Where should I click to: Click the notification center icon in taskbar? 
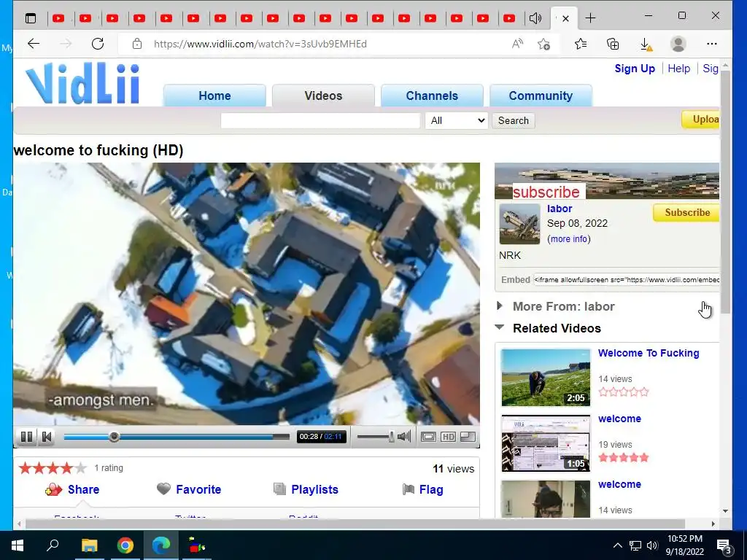click(724, 546)
